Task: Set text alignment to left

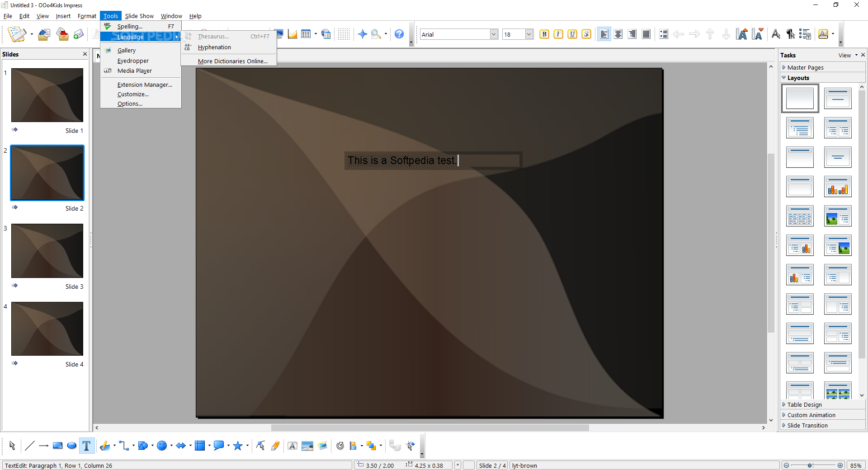Action: [x=604, y=34]
